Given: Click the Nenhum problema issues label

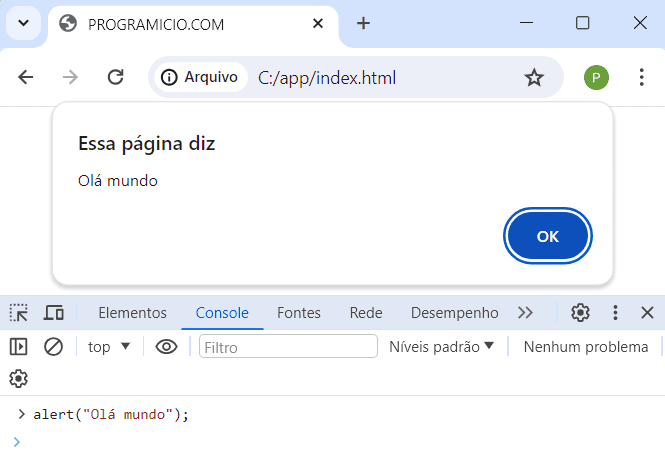Looking at the screenshot, I should click(x=586, y=347).
